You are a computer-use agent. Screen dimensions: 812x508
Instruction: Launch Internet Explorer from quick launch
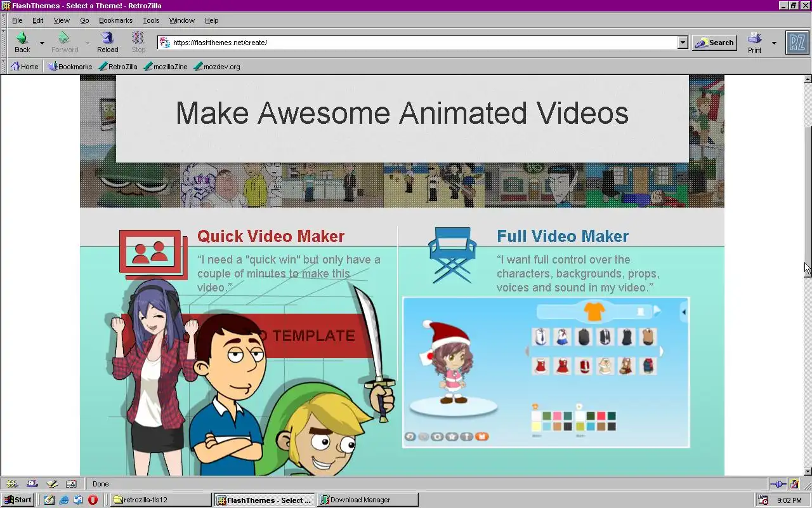click(64, 500)
